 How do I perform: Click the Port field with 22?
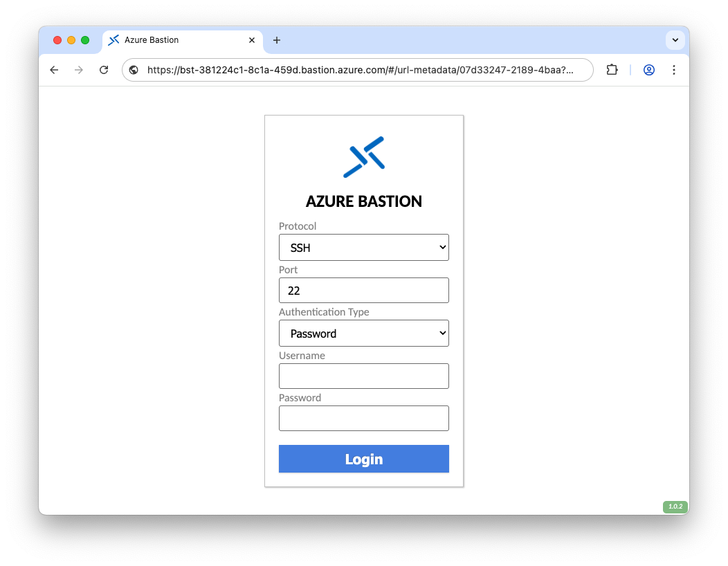click(364, 291)
